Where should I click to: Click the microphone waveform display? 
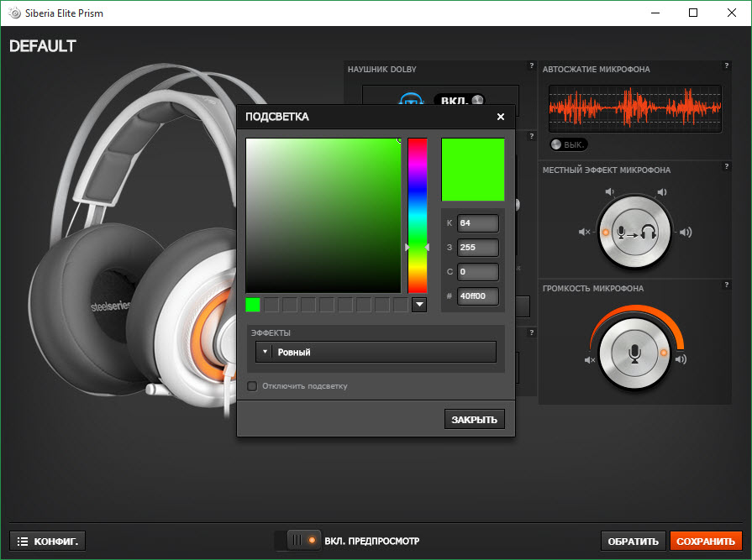(x=635, y=109)
